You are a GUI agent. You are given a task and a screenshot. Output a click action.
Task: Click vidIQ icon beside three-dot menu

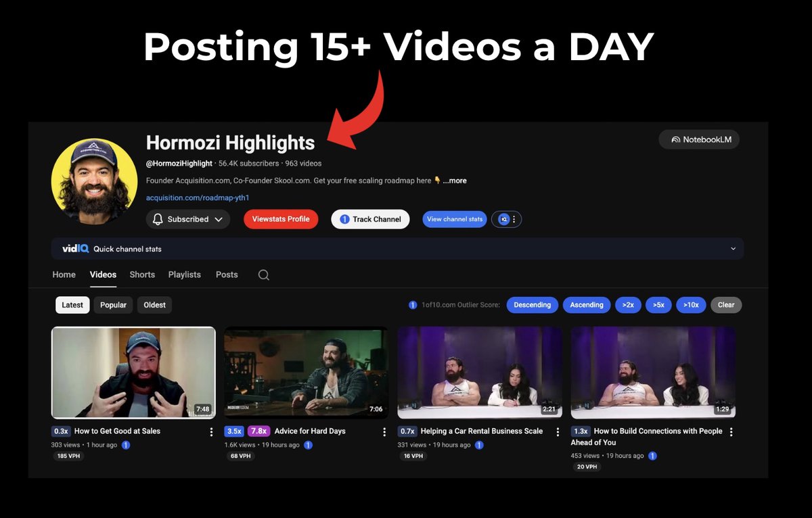pos(503,219)
